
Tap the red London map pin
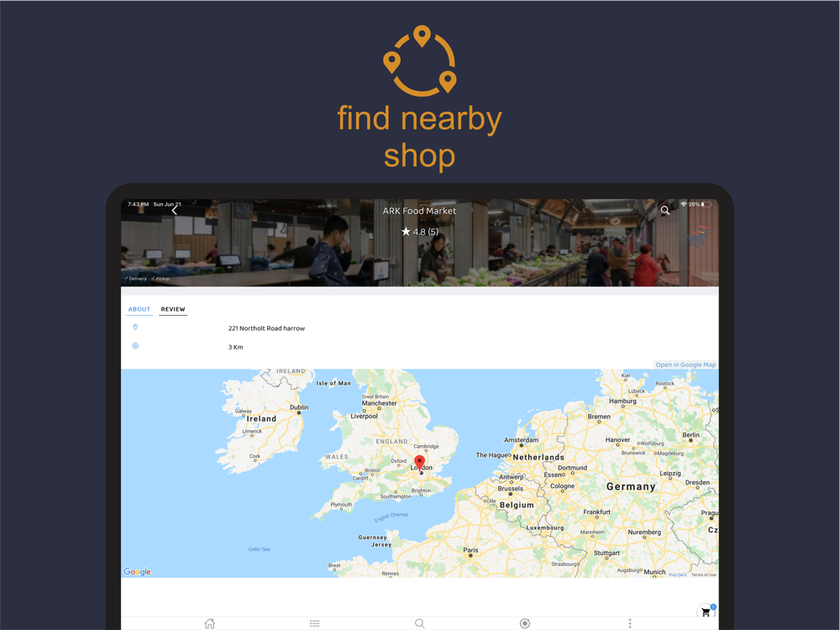tap(419, 464)
